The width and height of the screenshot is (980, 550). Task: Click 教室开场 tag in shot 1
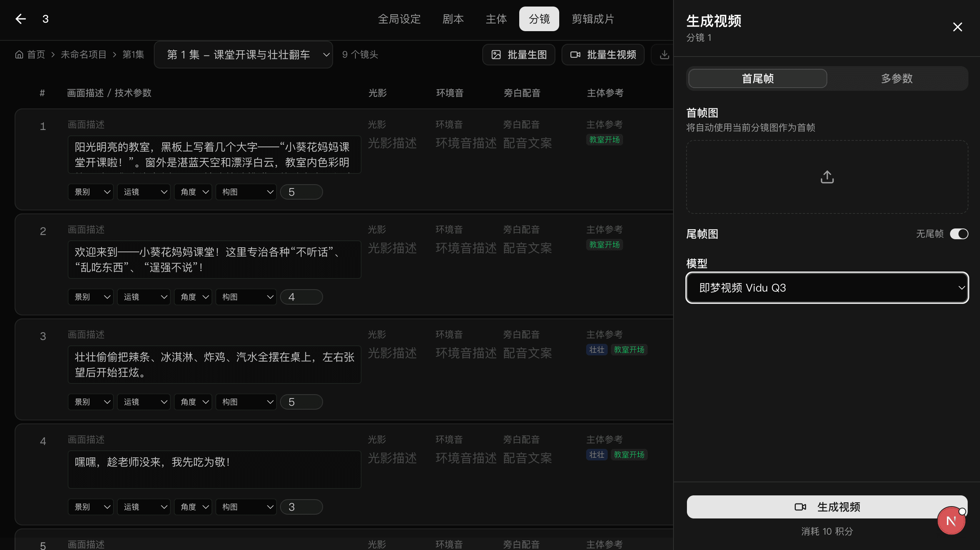604,140
